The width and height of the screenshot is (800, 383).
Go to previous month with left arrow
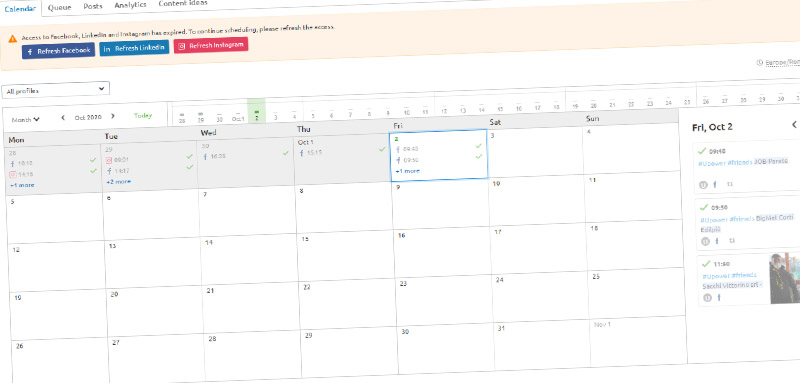tap(63, 118)
